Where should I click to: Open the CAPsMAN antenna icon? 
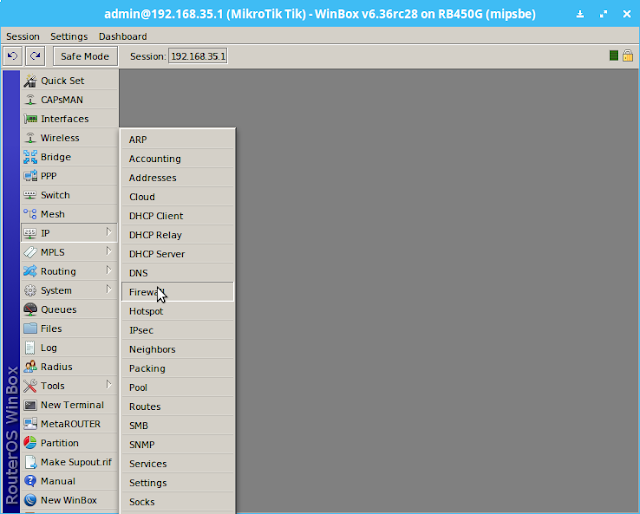pyautogui.click(x=30, y=100)
